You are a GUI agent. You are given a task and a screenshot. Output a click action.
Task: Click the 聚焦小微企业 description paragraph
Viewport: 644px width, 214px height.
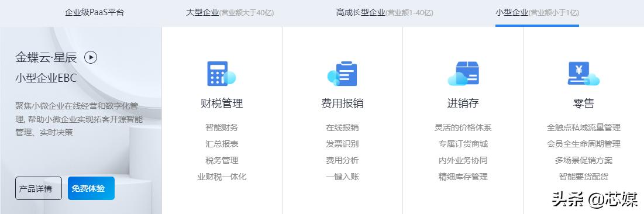79,119
